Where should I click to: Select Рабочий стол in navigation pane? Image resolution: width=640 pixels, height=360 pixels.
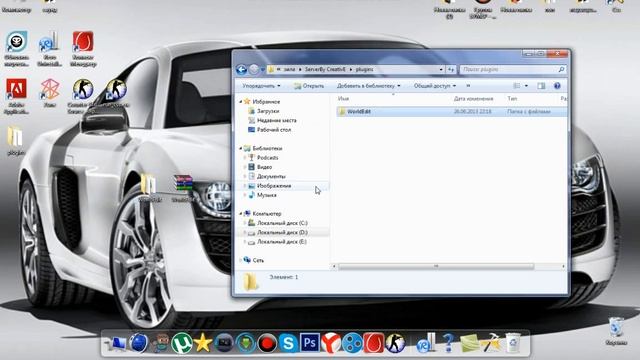pos(274,130)
